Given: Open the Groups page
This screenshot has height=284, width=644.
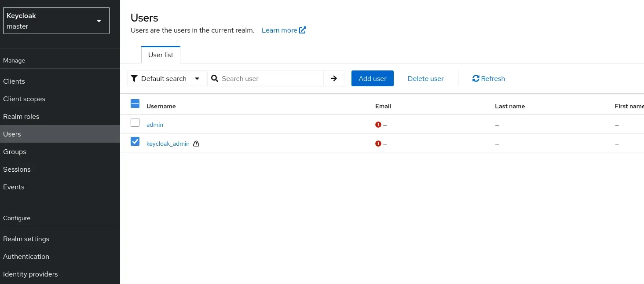Looking at the screenshot, I should tap(60, 151).
